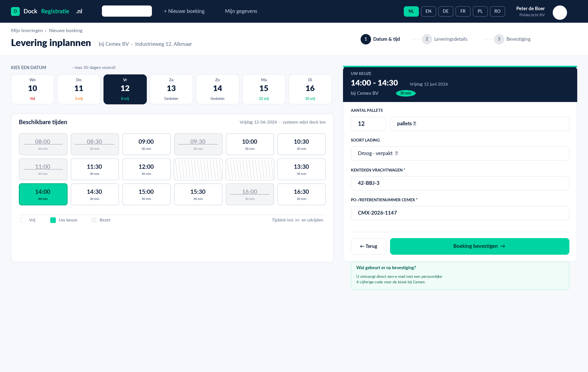
Task: Click the Terug button
Action: (368, 246)
